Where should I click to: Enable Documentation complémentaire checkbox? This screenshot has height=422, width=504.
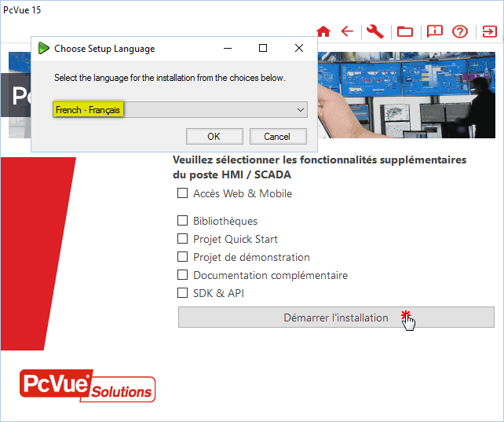tap(182, 275)
